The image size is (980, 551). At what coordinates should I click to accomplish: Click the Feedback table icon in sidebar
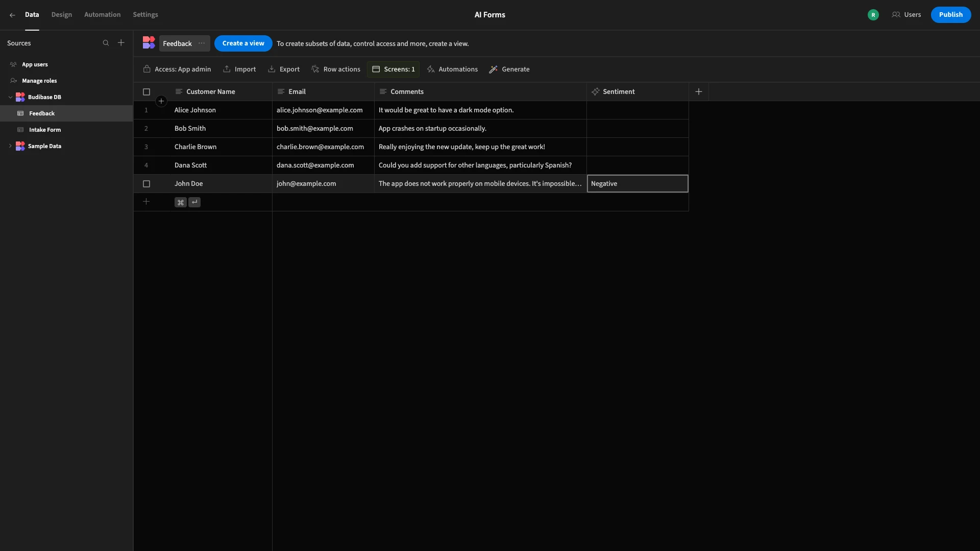coord(20,113)
